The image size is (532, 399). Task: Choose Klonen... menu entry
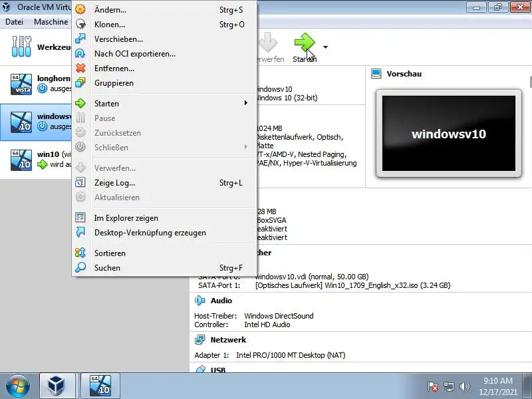164,25
